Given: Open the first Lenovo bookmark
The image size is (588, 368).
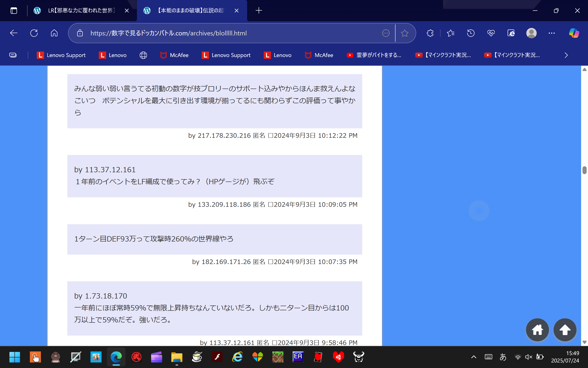Looking at the screenshot, I should pos(113,55).
